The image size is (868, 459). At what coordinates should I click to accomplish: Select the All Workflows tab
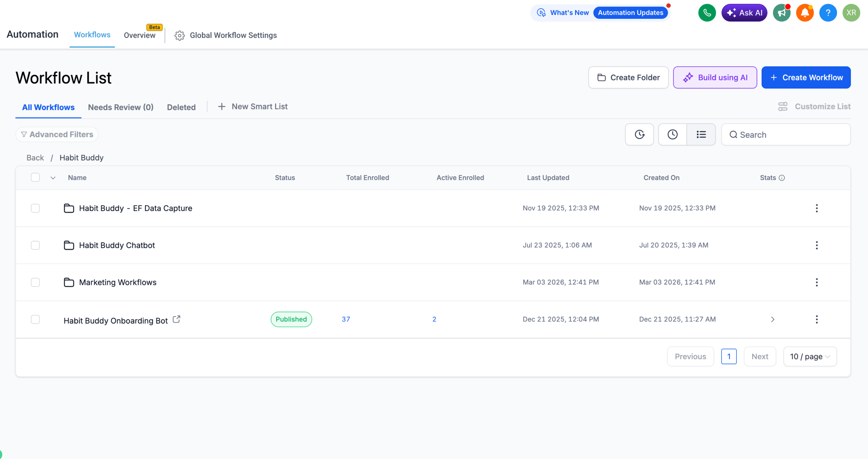48,107
